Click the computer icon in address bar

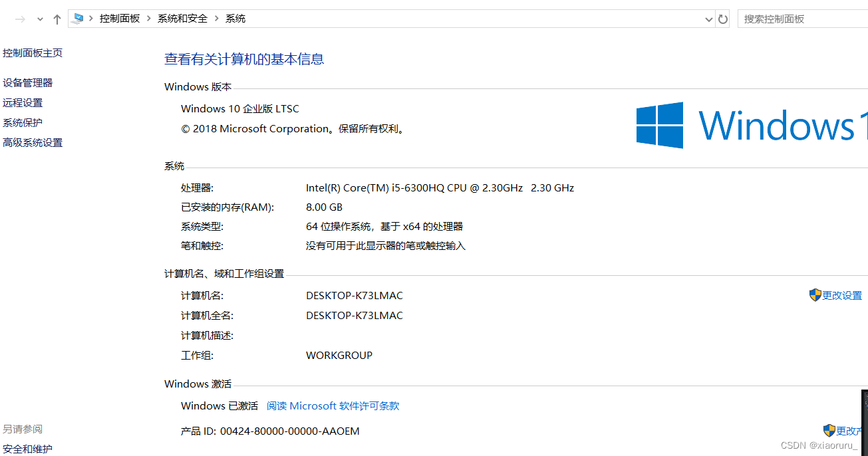pyautogui.click(x=78, y=19)
